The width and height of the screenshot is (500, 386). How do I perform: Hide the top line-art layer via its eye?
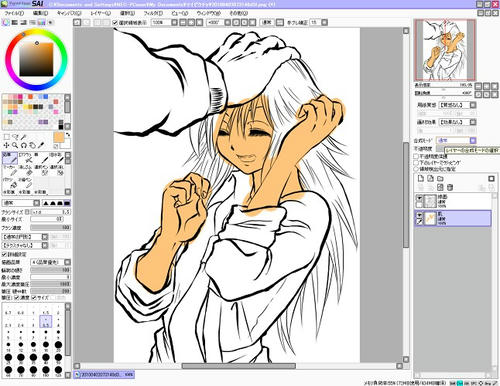(x=419, y=198)
